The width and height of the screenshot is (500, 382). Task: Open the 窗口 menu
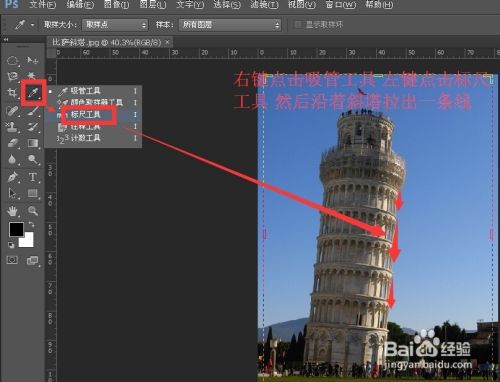click(341, 5)
